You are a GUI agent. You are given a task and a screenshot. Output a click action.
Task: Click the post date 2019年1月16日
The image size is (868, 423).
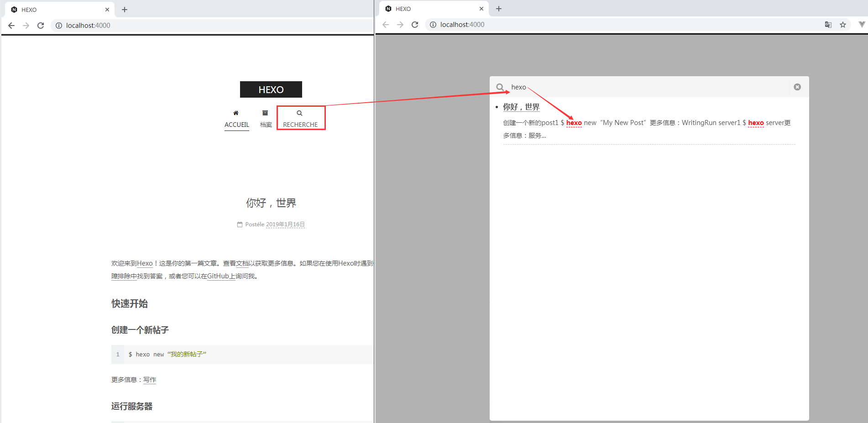(285, 224)
